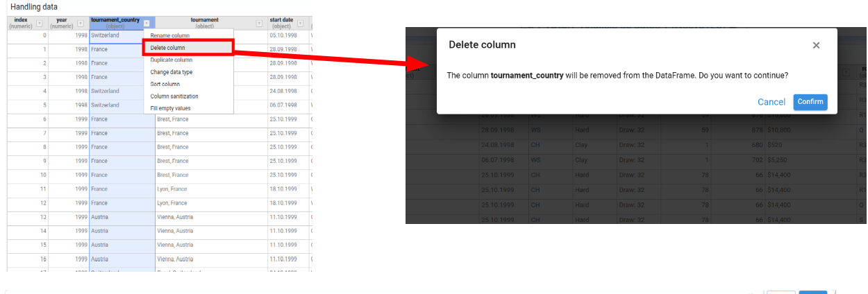Select the Vienna, Austria cell in row 13

(175, 217)
